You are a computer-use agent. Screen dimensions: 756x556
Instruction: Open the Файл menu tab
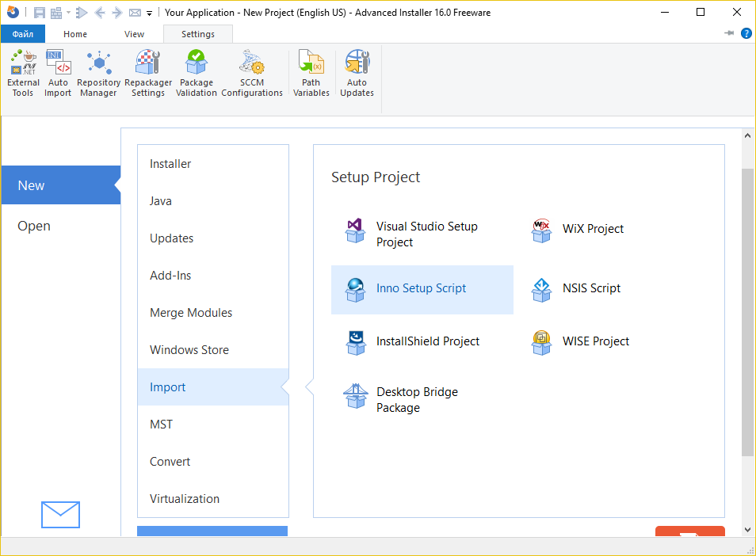point(23,34)
